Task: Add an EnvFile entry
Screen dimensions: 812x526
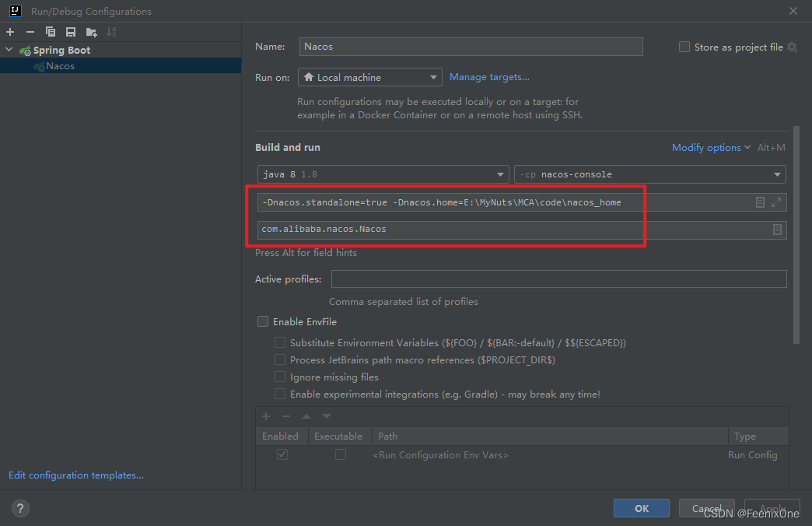Action: [x=266, y=416]
